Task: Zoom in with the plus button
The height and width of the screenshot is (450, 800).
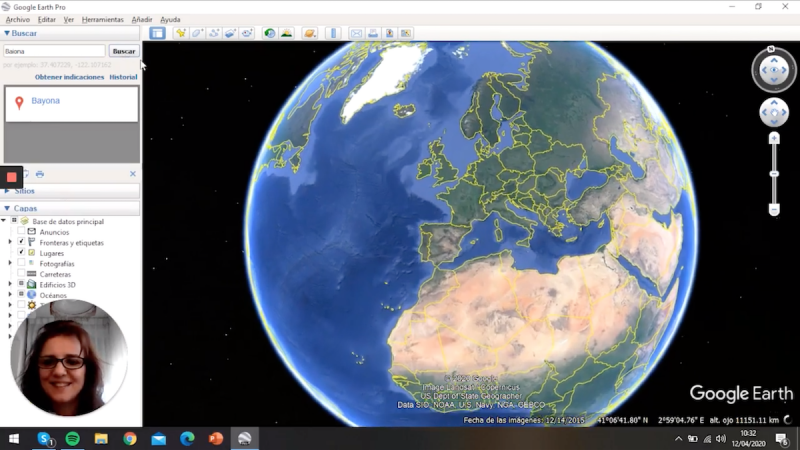Action: coord(774,138)
